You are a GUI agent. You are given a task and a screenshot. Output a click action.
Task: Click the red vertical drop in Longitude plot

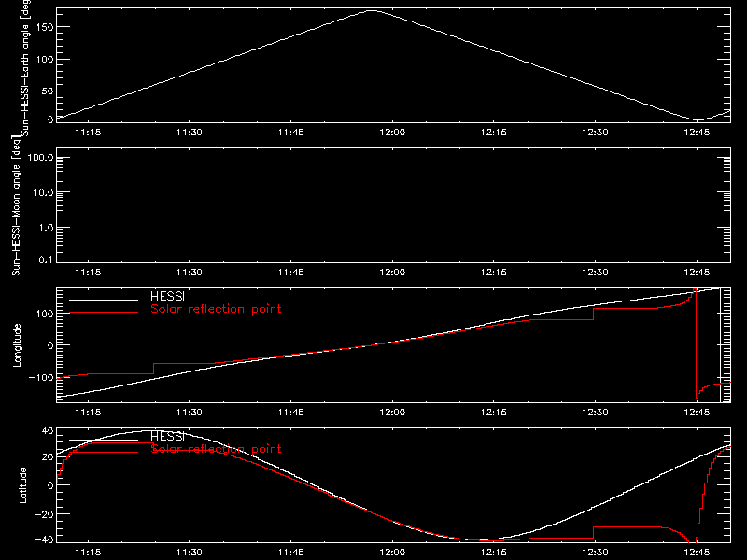point(696,343)
